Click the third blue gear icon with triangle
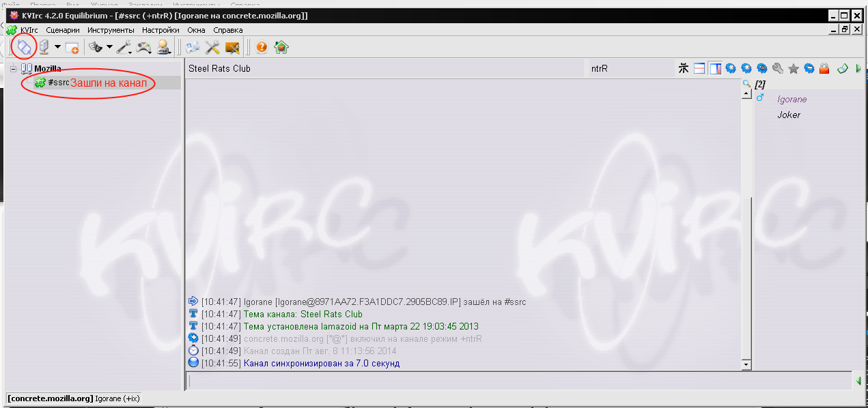 762,68
